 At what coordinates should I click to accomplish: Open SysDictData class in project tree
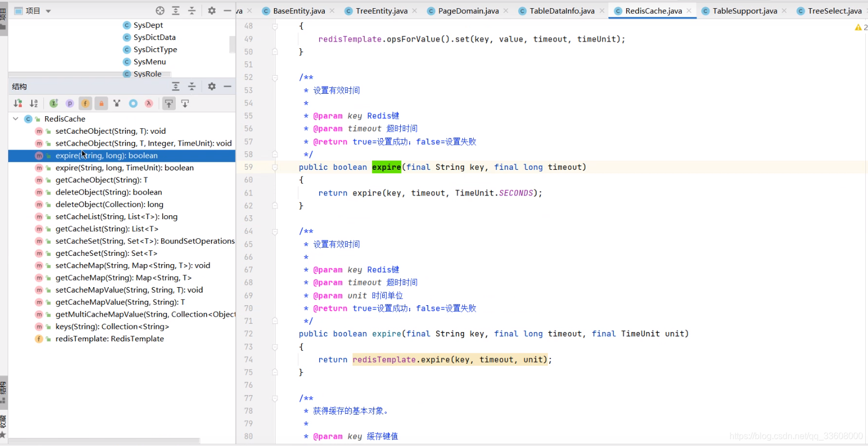tap(149, 37)
